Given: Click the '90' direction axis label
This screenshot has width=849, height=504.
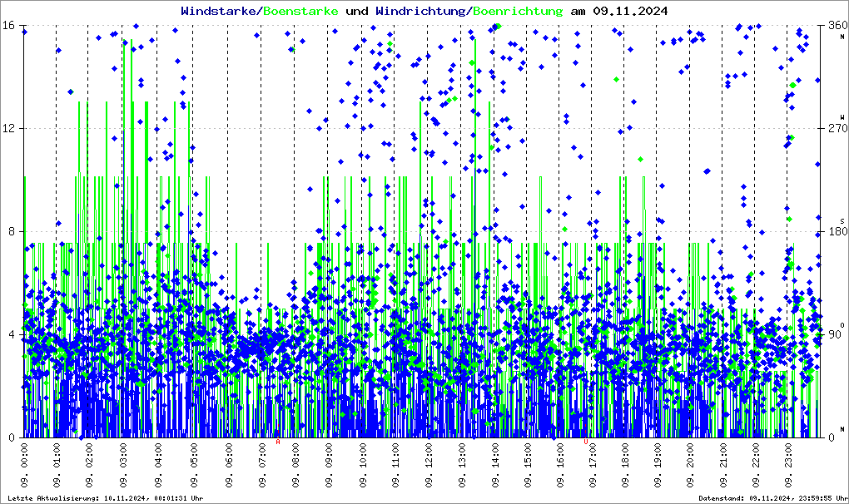Looking at the screenshot, I should coord(835,334).
